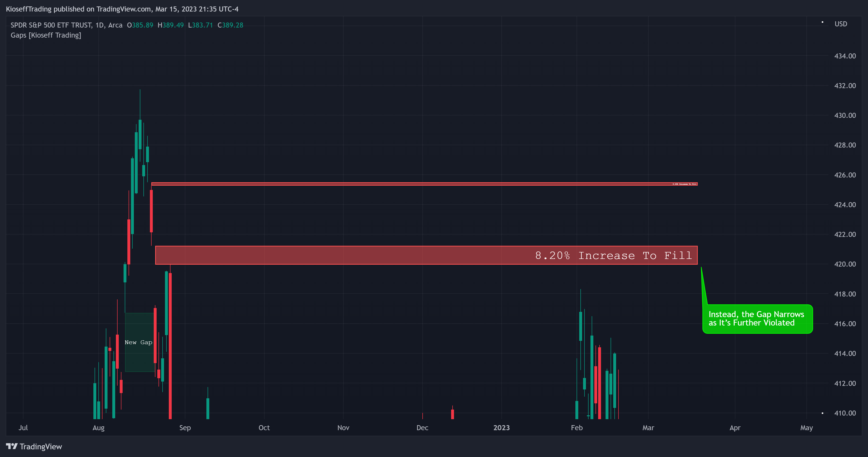Click the Dec time axis label
Screen dimensions: 868x457
click(x=422, y=428)
